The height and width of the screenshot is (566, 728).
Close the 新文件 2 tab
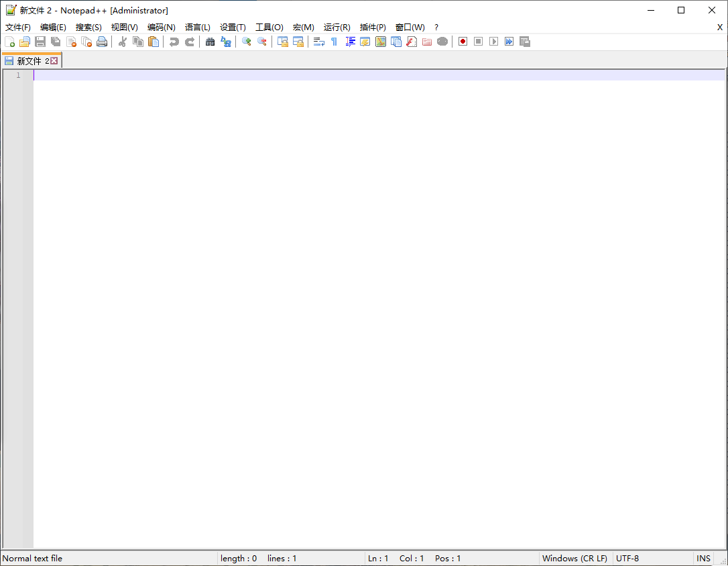(x=54, y=61)
